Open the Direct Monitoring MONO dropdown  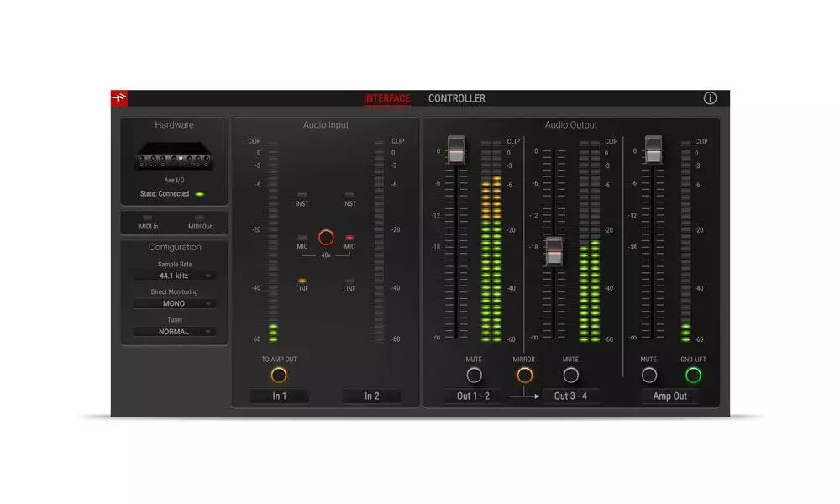pyautogui.click(x=174, y=304)
